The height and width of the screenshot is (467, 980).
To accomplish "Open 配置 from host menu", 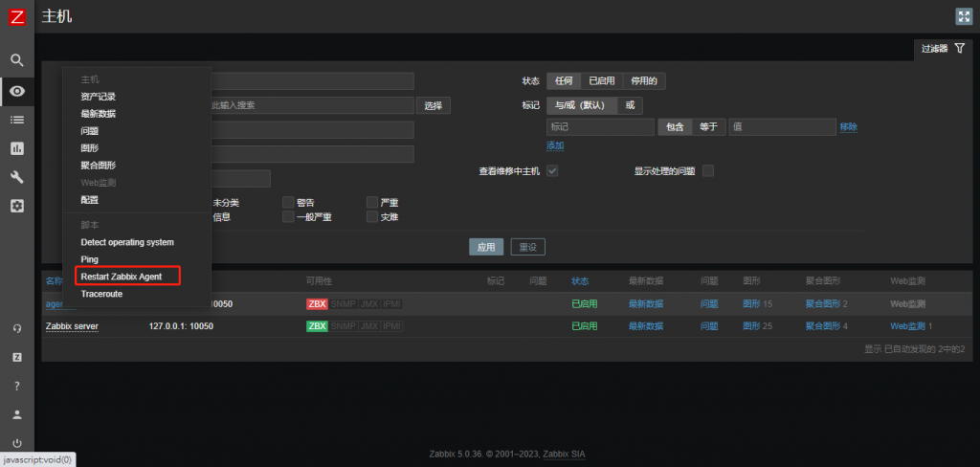I will pyautogui.click(x=89, y=200).
